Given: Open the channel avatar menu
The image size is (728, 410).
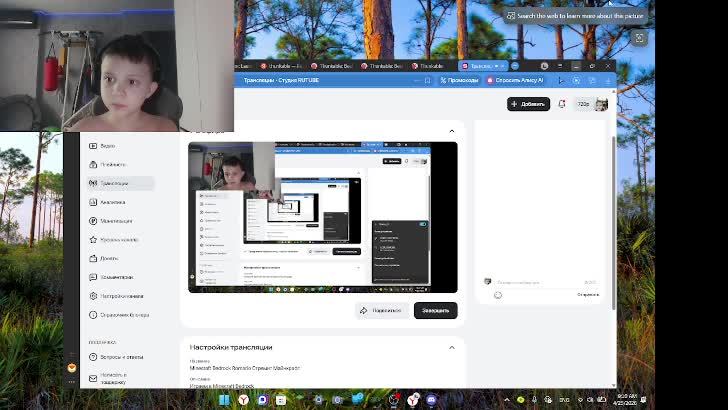Looking at the screenshot, I should click(602, 104).
